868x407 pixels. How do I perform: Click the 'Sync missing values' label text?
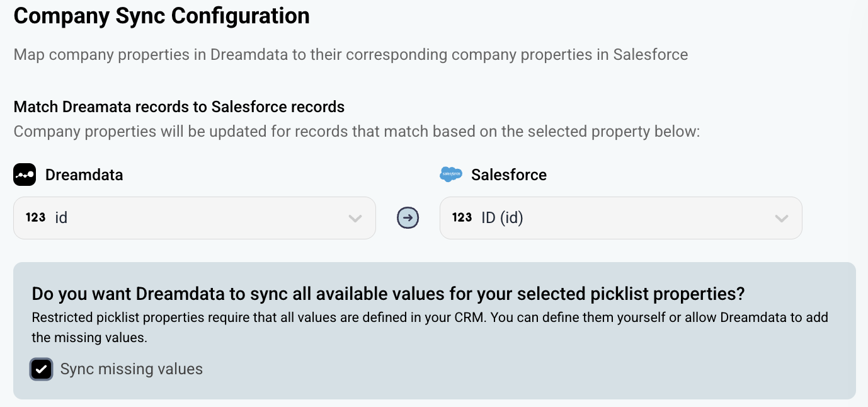click(131, 369)
